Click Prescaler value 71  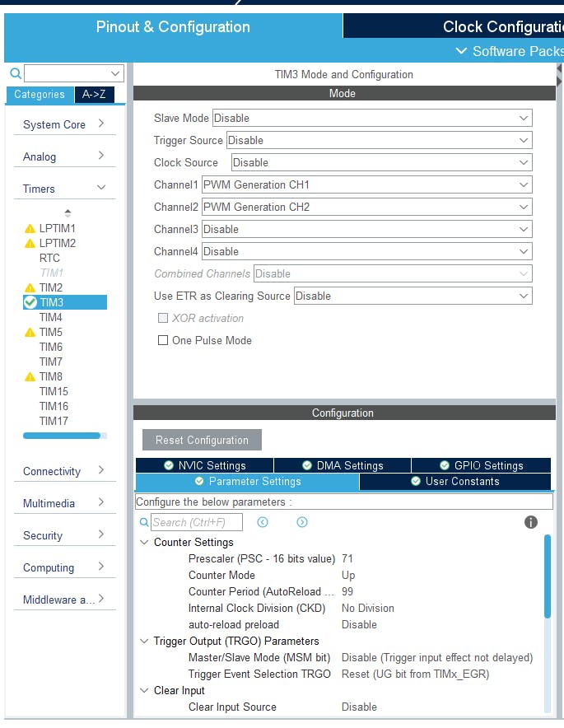point(347,558)
